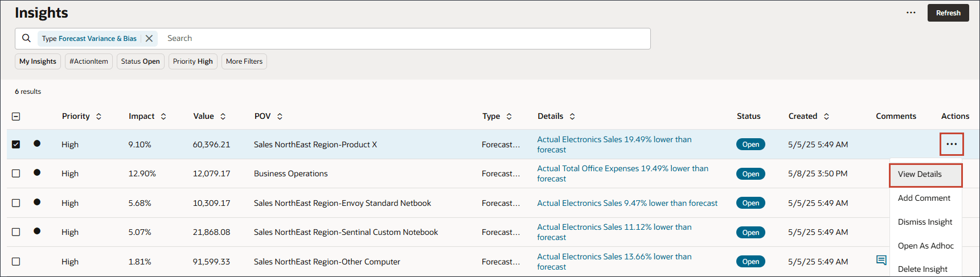Viewport: 980px width, 277px height.
Task: Select Dismiss Insight in the menu
Action: (925, 222)
